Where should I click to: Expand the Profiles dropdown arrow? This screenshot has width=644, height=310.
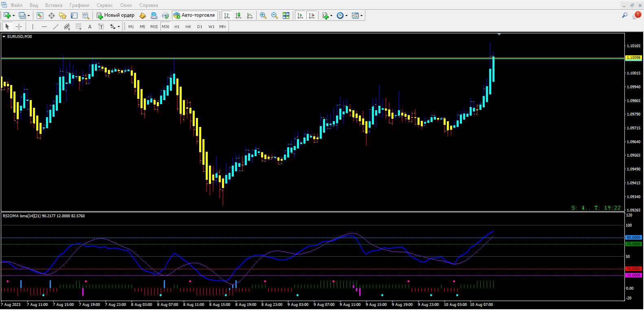click(29, 16)
